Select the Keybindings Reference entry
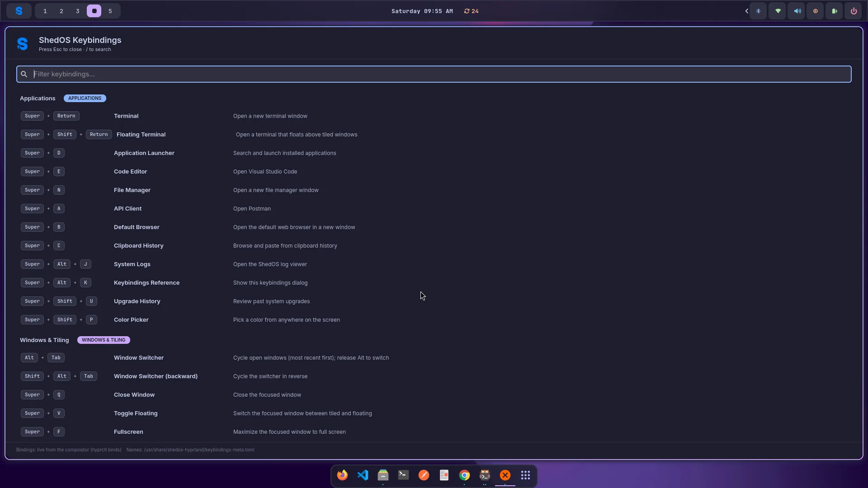 click(147, 283)
